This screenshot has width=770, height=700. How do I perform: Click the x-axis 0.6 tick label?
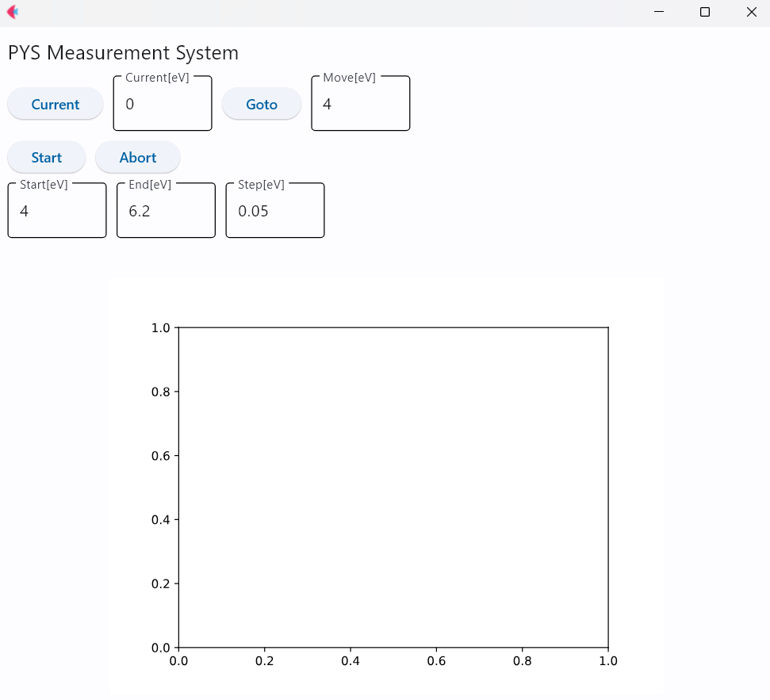point(436,661)
